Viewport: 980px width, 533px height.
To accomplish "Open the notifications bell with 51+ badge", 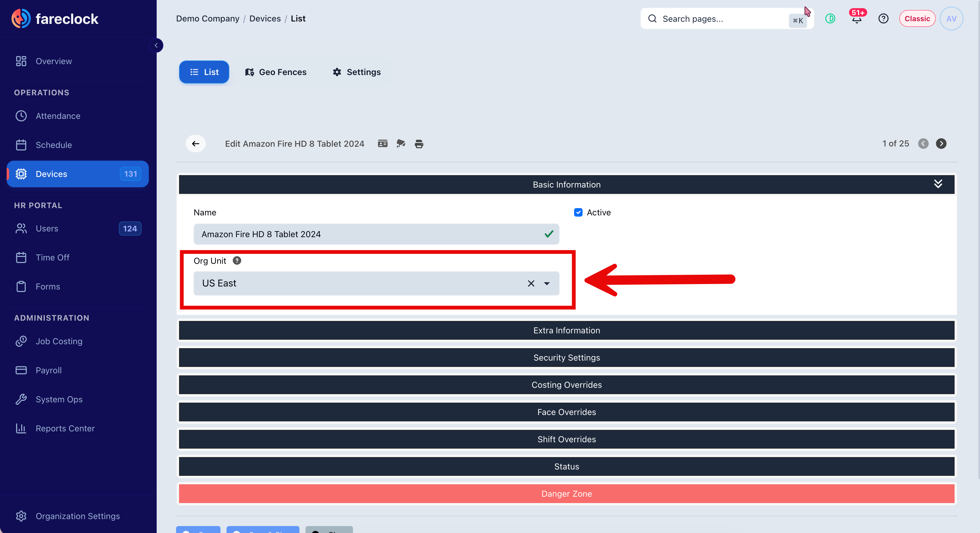I will 857,19.
